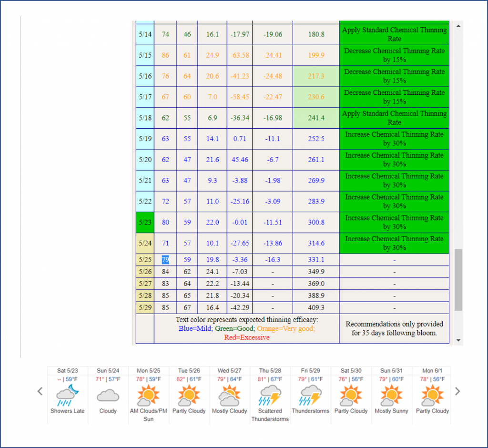The image size is (488, 448).
Task: Click the Mon 5/25 AM clouds/PM sun icon
Action: [148, 395]
